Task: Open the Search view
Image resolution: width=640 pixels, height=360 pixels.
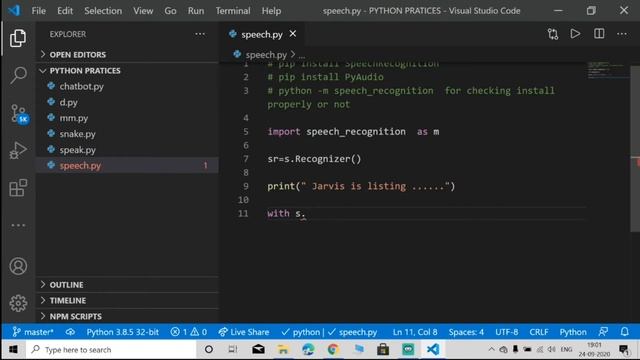Action: coord(18,75)
